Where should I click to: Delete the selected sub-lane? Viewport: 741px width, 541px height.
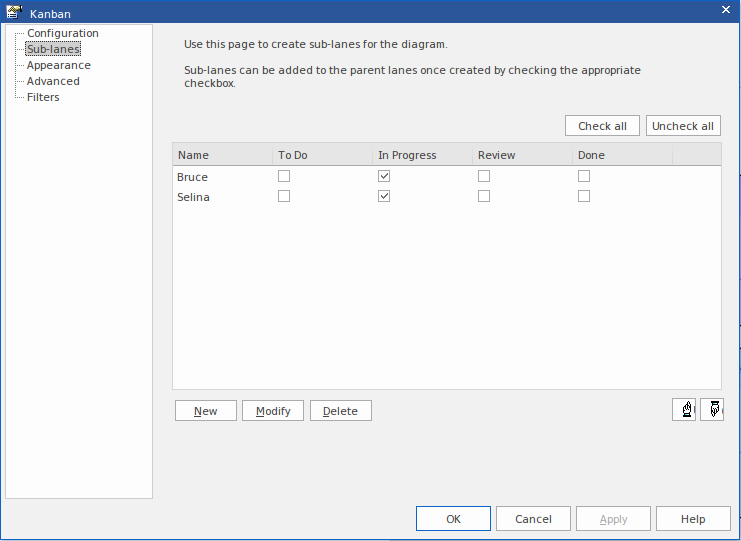point(340,411)
